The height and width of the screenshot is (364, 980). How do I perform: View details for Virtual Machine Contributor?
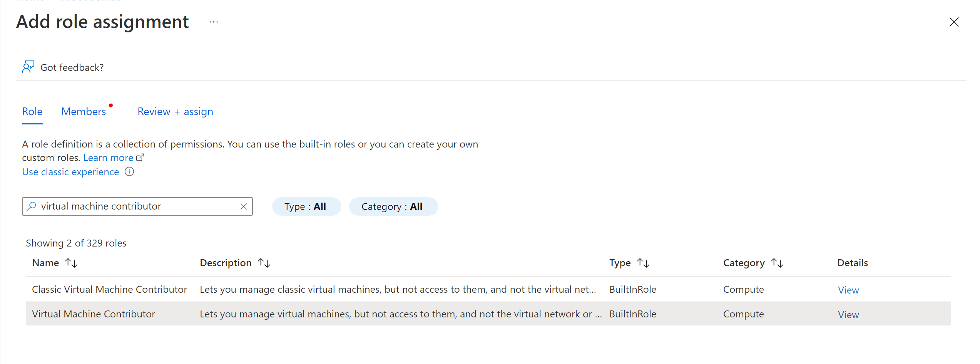click(x=848, y=315)
